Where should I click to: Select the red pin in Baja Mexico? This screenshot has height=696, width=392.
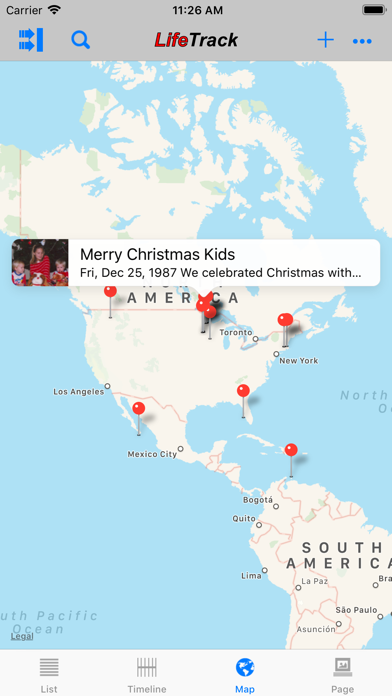[x=139, y=408]
